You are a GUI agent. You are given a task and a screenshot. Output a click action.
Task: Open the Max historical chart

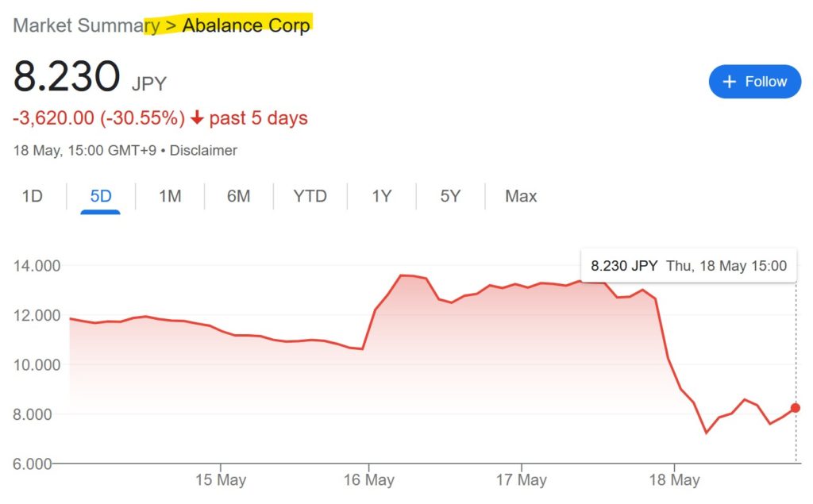click(520, 196)
